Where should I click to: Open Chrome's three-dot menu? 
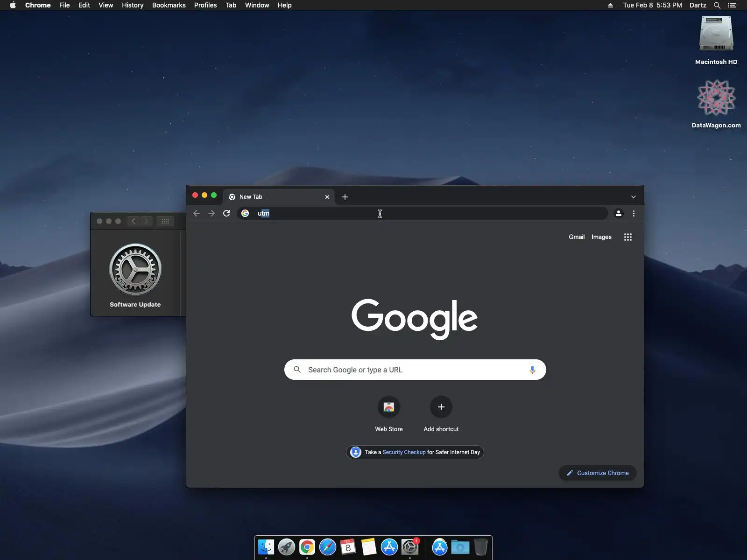click(x=634, y=213)
